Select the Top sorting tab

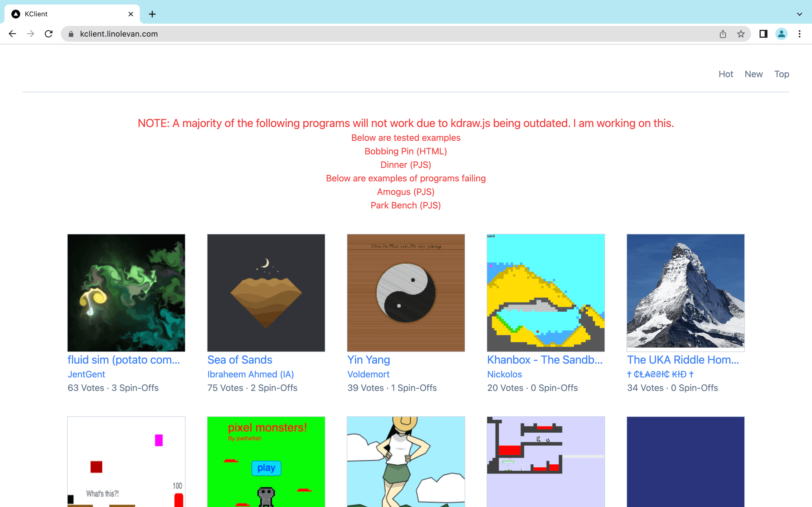tap(782, 74)
